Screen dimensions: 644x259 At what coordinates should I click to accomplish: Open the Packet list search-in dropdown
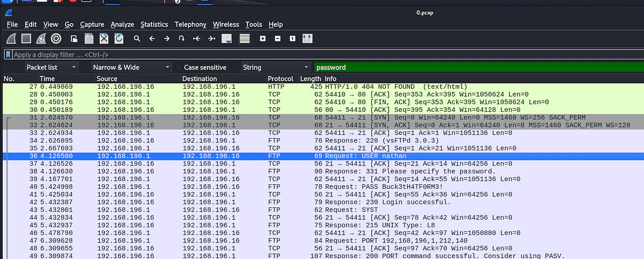pos(51,67)
